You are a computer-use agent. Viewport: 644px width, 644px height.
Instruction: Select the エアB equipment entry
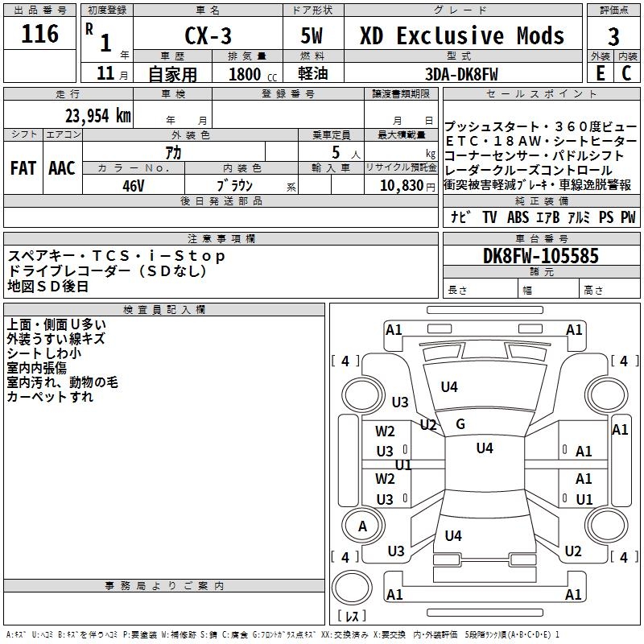tap(548, 217)
